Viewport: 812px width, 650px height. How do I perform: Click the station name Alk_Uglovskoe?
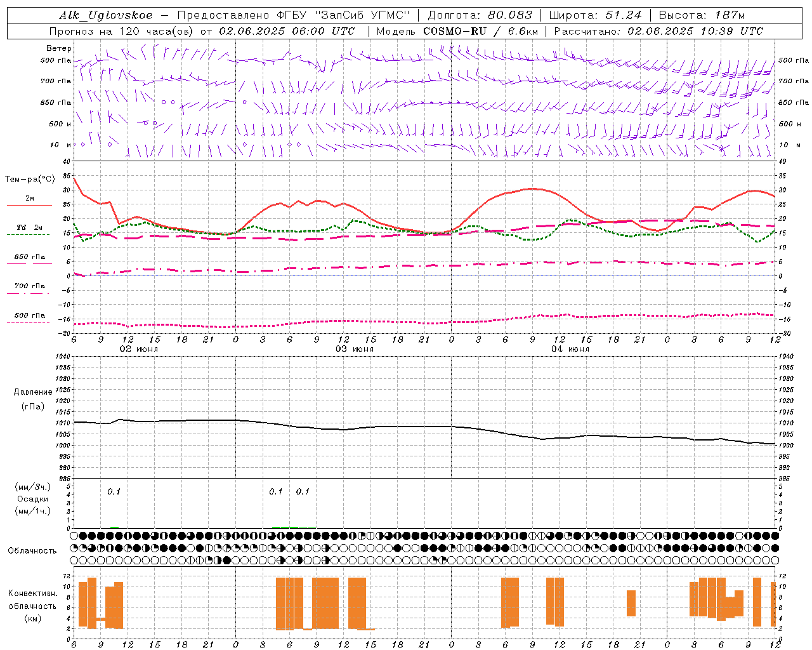coord(106,15)
